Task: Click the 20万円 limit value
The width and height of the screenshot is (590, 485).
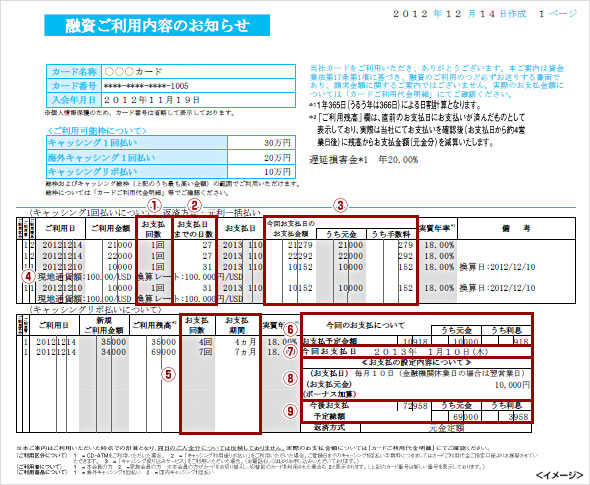Action: pyautogui.click(x=277, y=158)
